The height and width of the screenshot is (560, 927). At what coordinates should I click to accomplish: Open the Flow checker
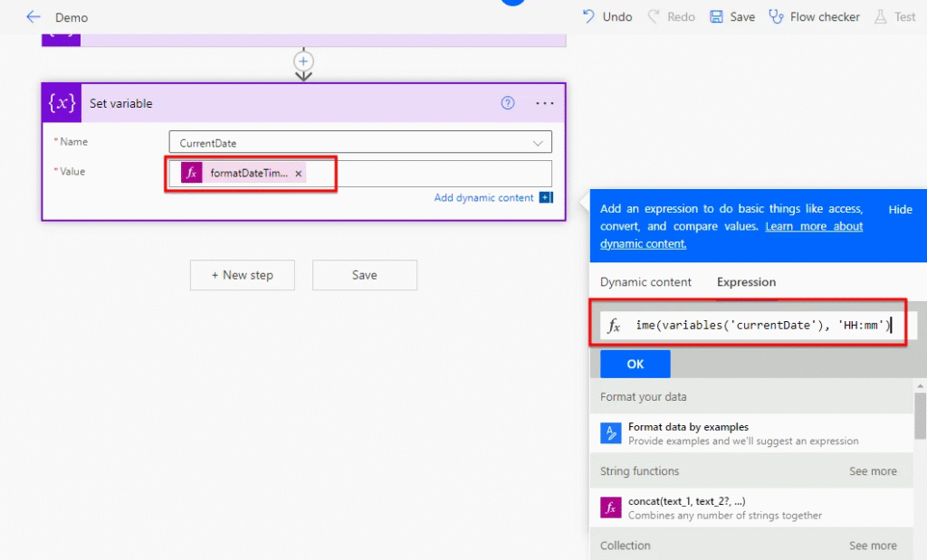pyautogui.click(x=813, y=17)
